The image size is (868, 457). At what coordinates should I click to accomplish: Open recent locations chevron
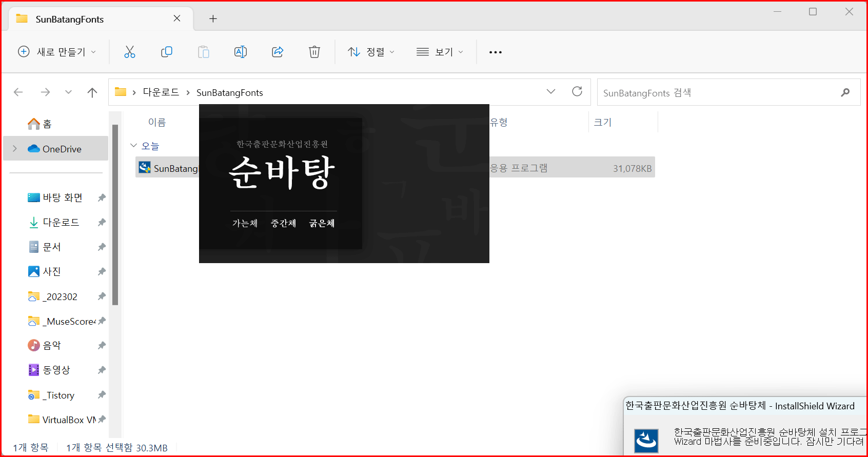pos(68,92)
